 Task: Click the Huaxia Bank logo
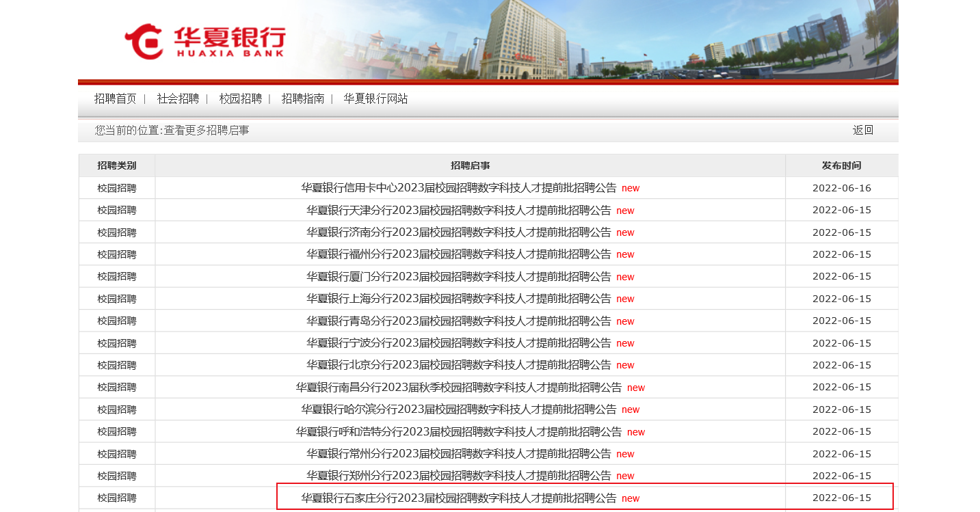tap(204, 42)
